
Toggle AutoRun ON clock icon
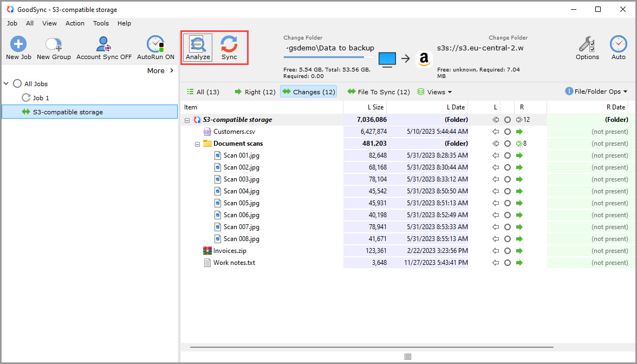coord(155,44)
